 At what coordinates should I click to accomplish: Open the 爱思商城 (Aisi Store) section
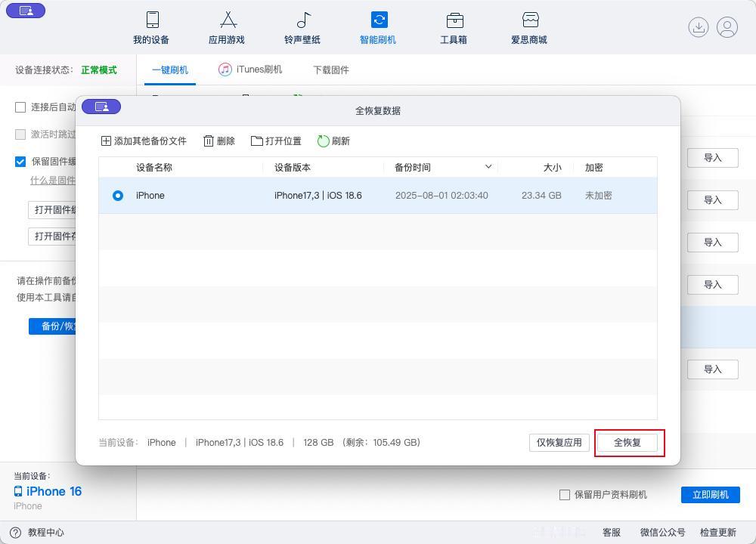[x=529, y=28]
